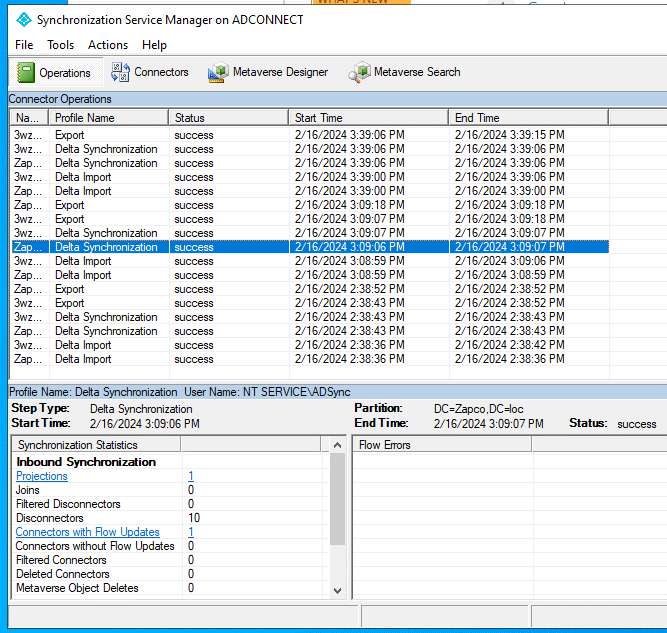This screenshot has width=667, height=633.
Task: Switch to the Connectors view label
Action: coord(161,72)
